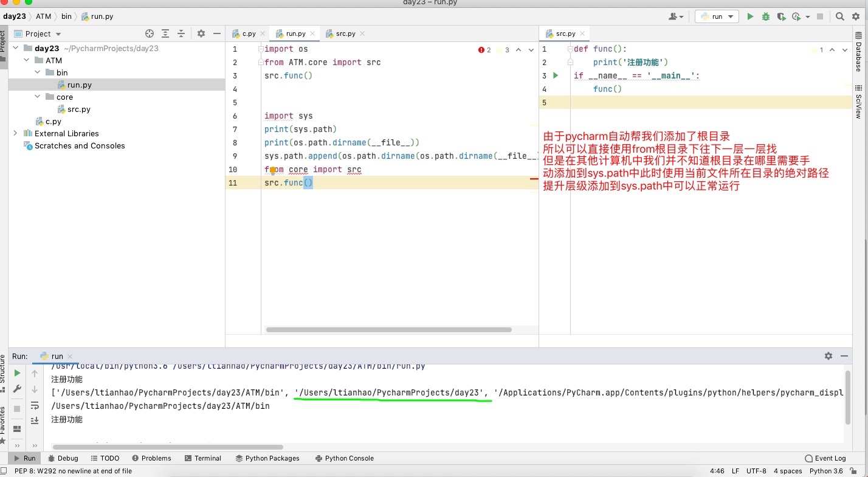Image resolution: width=868 pixels, height=477 pixels.
Task: Click the locate target icon in Project panel
Action: pyautogui.click(x=150, y=34)
